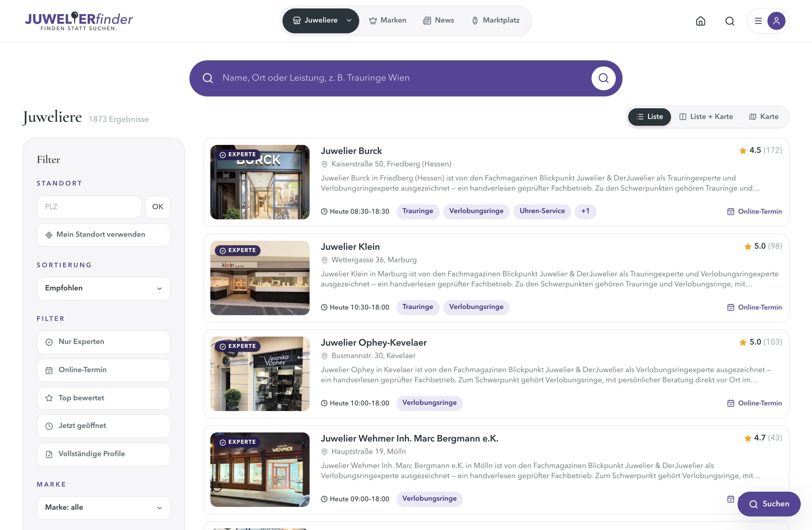
Task: Open the Marken nav item
Action: click(388, 21)
